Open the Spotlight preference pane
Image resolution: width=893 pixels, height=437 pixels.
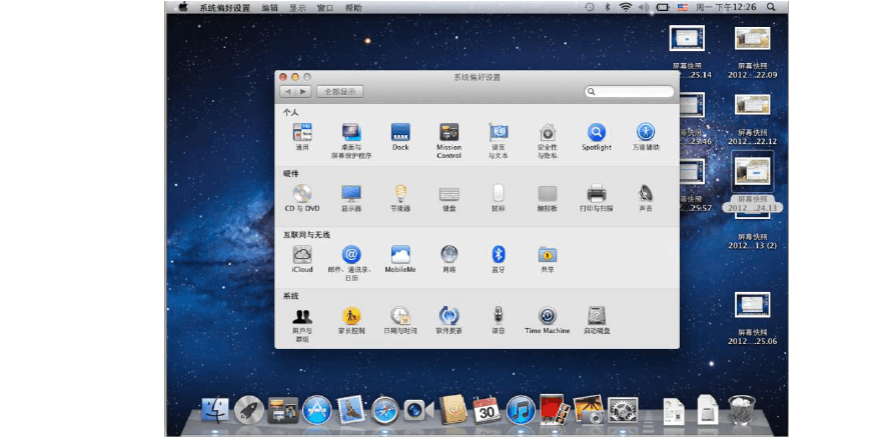click(x=596, y=132)
